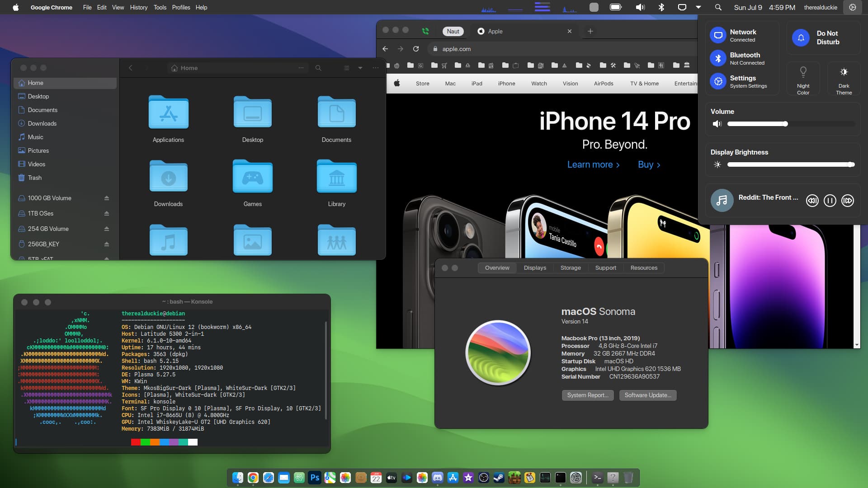Open Spotlight search in the menu bar
868x488 pixels.
[x=718, y=7]
